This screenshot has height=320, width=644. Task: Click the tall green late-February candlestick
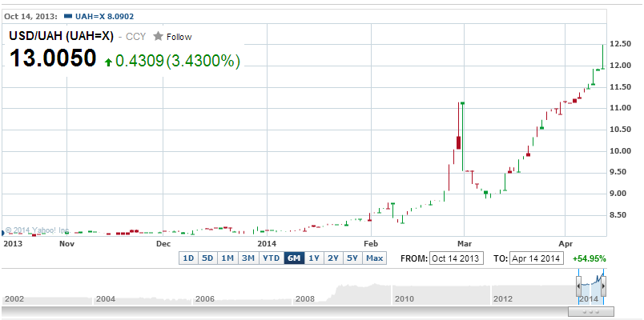coord(462,136)
